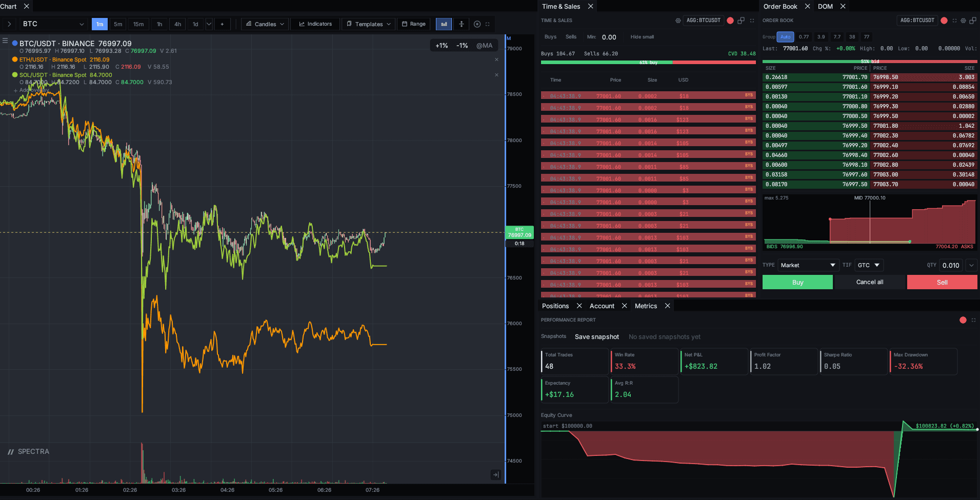
Task: Click the auto-scale vertical arrows icon
Action: pyautogui.click(x=462, y=24)
